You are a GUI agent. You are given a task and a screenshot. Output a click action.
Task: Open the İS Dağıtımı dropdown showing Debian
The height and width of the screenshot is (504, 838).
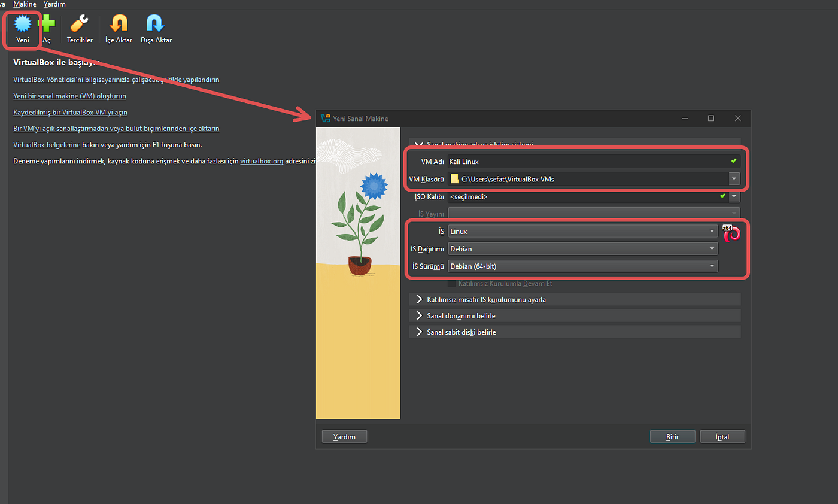[x=583, y=248]
